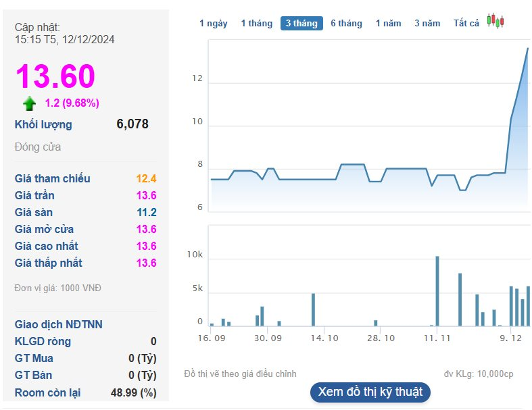Click the price line peak at chart end

point(527,49)
